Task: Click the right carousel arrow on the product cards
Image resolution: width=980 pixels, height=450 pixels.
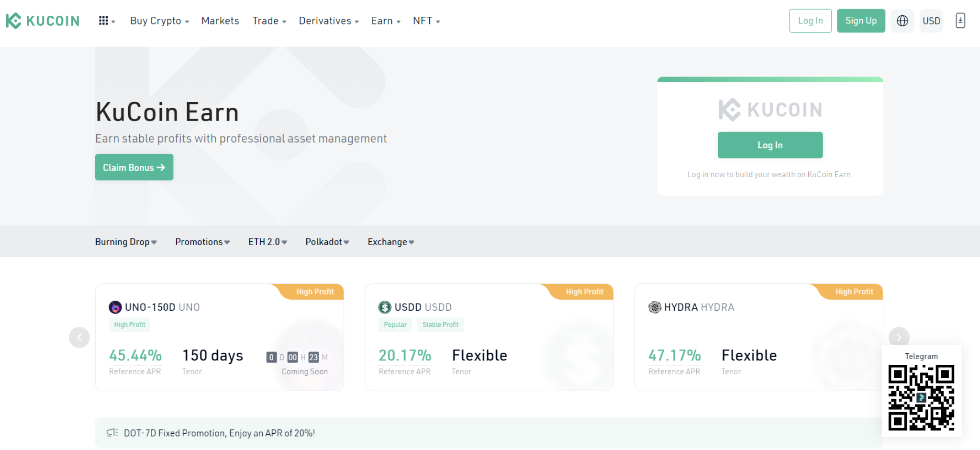Action: (x=899, y=337)
